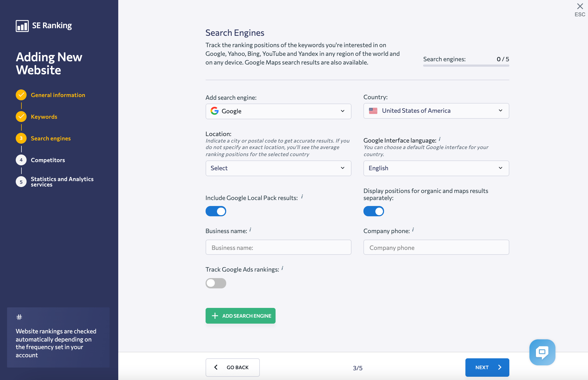Screen dimensions: 588x380
Task: Show info for Google Interface language
Action: 439,139
